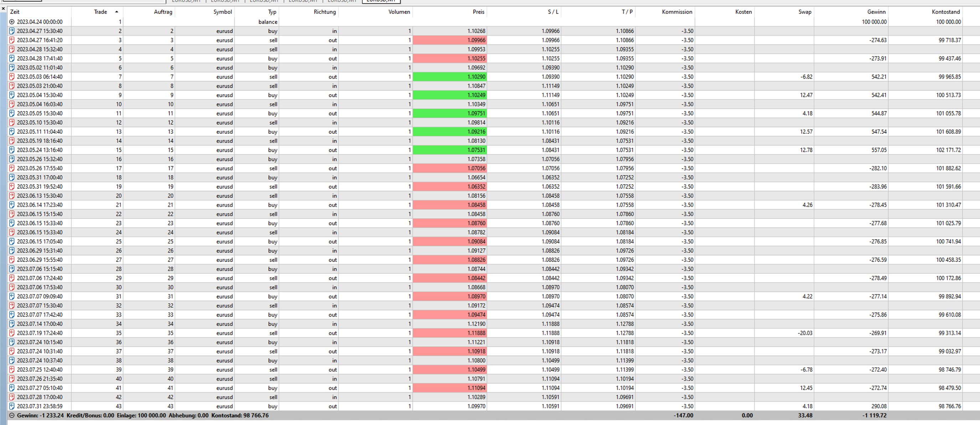Viewport: 980px width, 425px height.
Task: Click the buy deal icon at 2023.05.04 15:30:40
Action: click(x=12, y=95)
